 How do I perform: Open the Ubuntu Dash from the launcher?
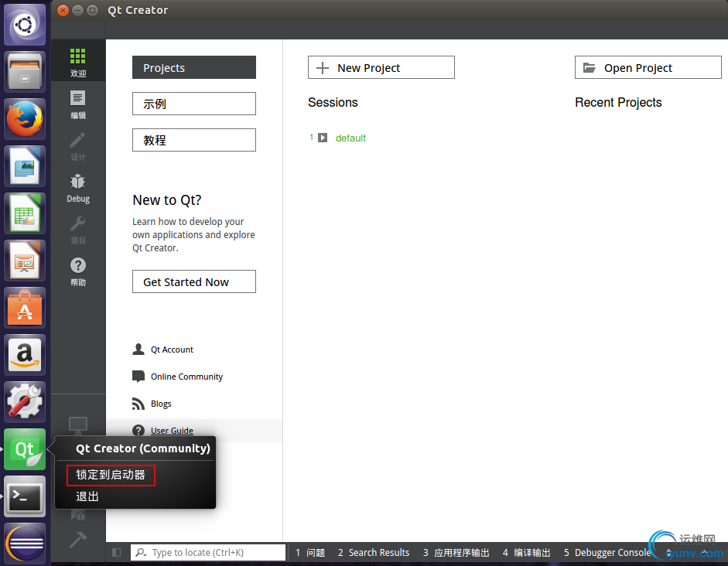25,24
